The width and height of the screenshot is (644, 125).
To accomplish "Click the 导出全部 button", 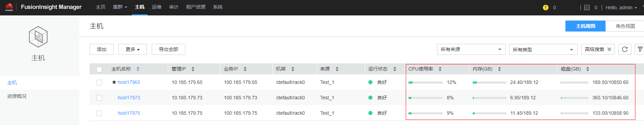I will tap(169, 49).
